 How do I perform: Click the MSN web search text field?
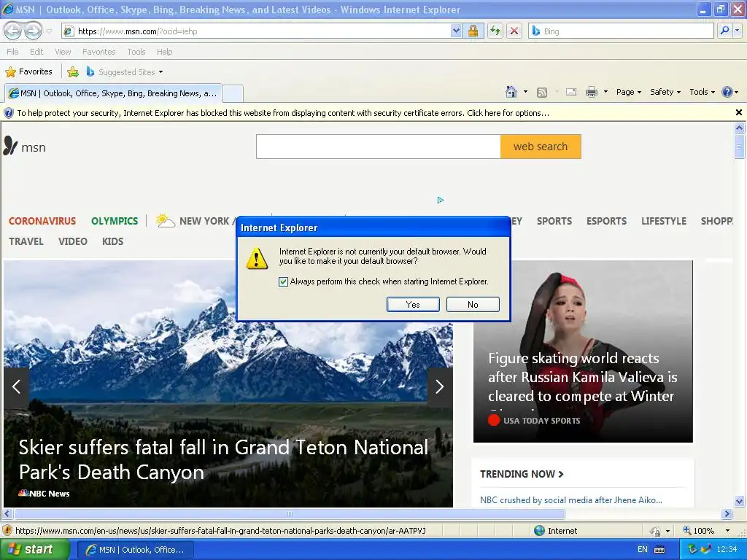379,146
